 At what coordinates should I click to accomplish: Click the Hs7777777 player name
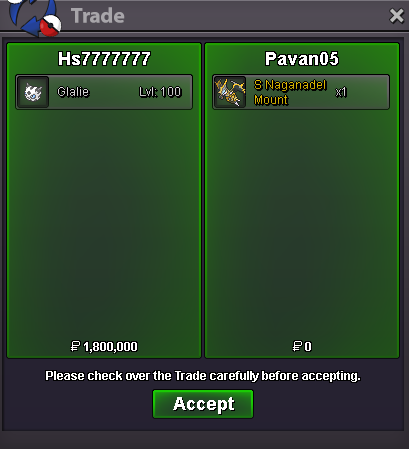[104, 59]
